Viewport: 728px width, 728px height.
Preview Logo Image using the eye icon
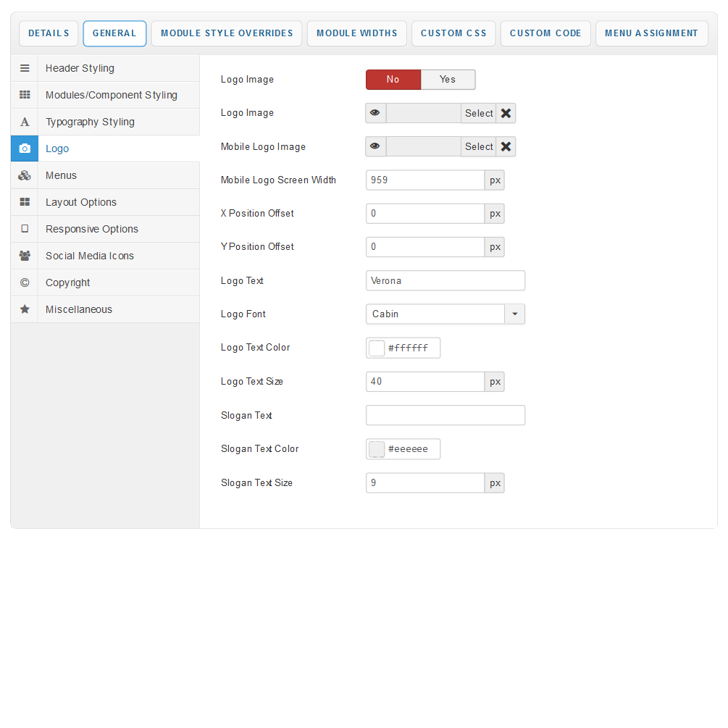click(375, 113)
